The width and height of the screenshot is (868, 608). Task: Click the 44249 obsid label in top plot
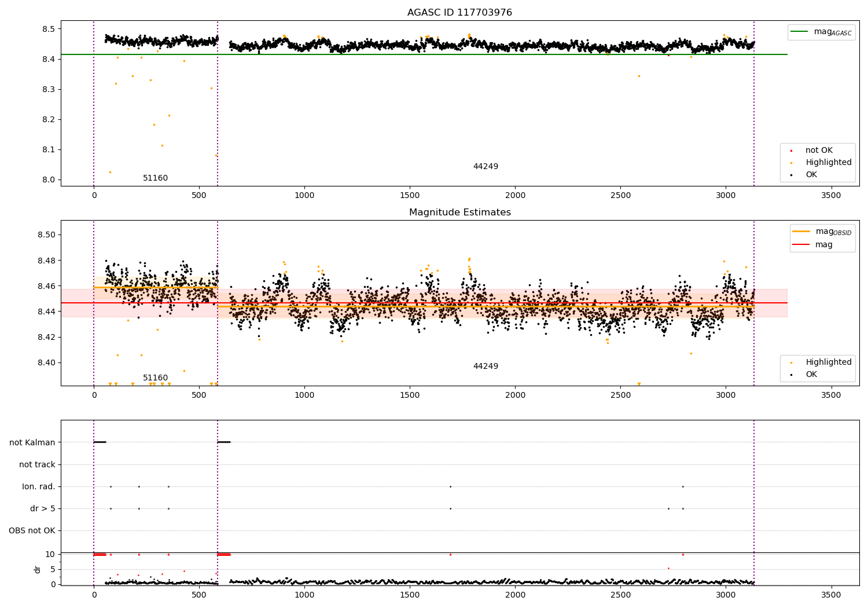[486, 166]
